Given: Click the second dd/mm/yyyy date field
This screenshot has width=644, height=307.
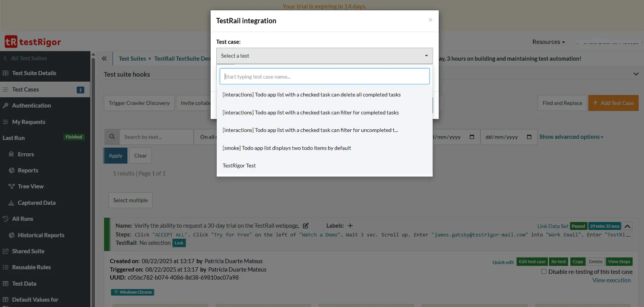Looking at the screenshot, I should [508, 137].
